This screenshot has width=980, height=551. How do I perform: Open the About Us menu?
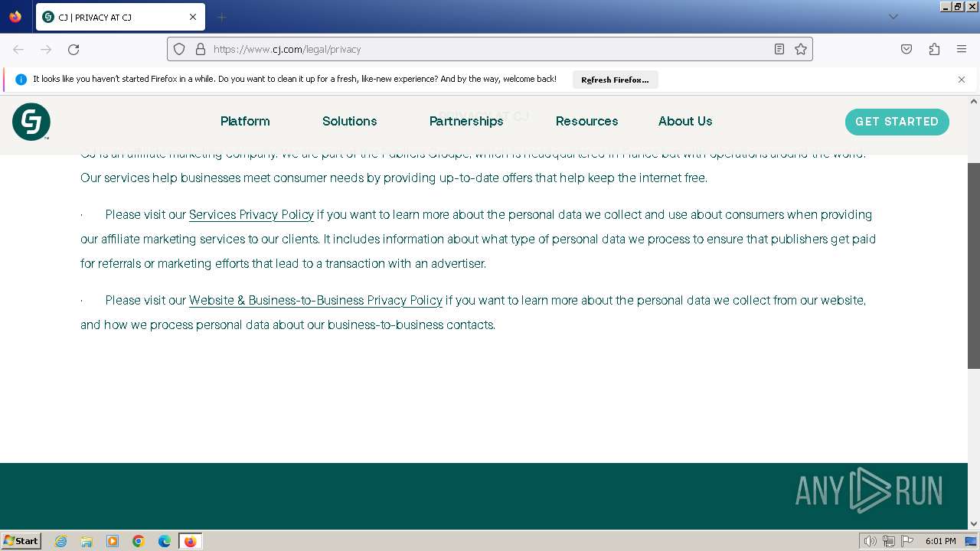tap(685, 121)
